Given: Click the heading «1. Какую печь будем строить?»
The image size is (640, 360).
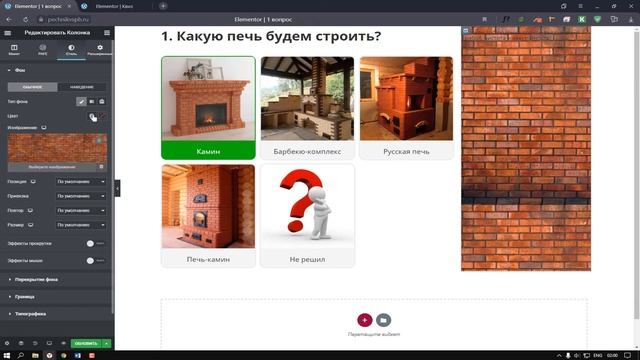Looking at the screenshot, I should pyautogui.click(x=271, y=36).
